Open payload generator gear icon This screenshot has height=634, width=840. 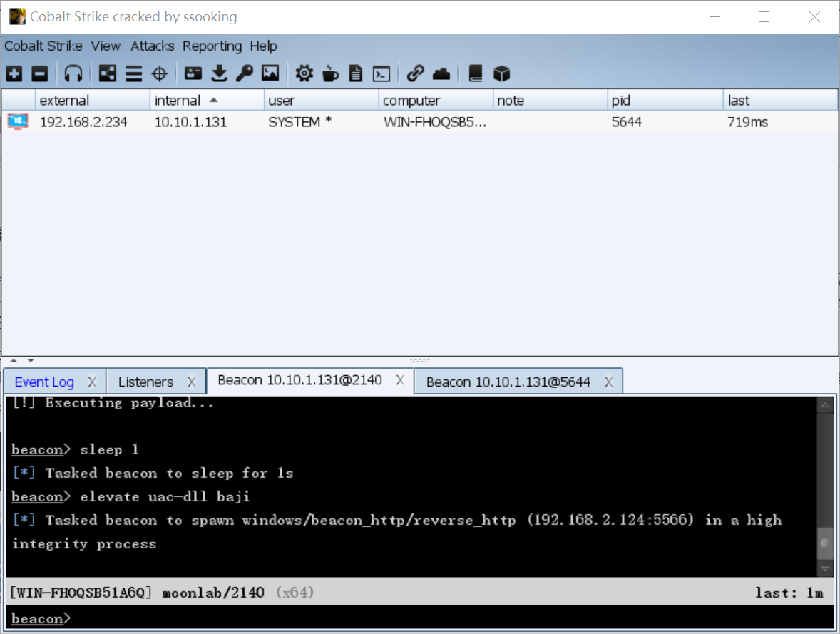[x=304, y=73]
